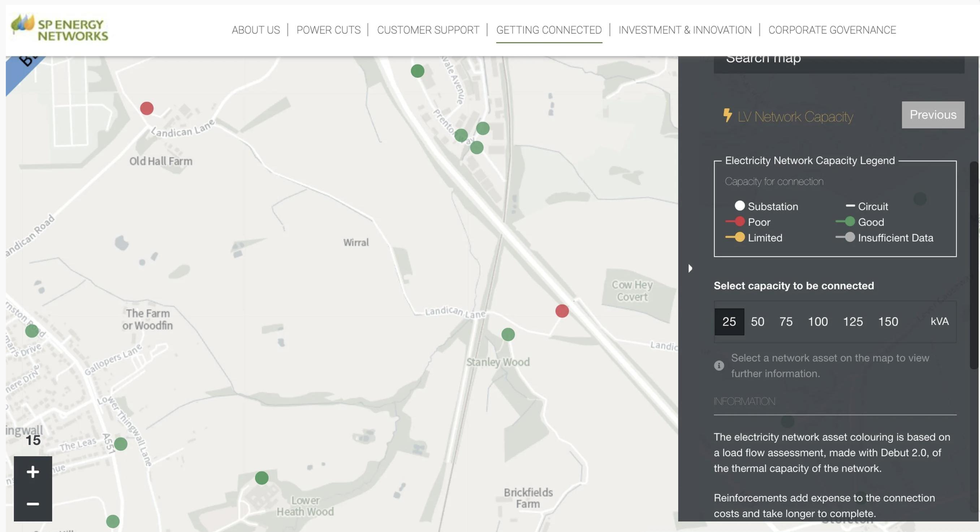Collapse the side panel arrow
Image resolution: width=980 pixels, height=532 pixels.
[x=690, y=268]
